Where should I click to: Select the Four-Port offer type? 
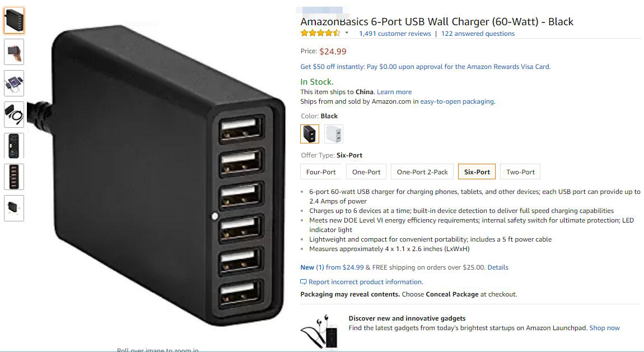[x=321, y=172]
